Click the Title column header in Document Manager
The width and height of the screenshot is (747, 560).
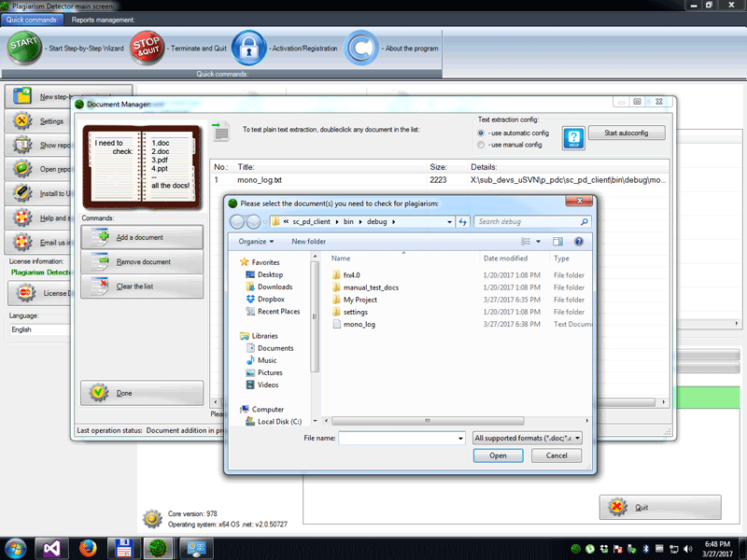[246, 167]
